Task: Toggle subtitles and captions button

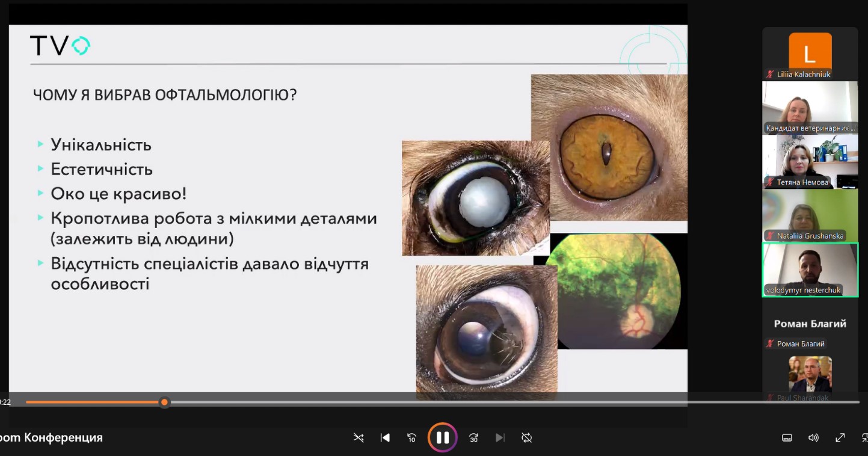Action: pos(787,438)
